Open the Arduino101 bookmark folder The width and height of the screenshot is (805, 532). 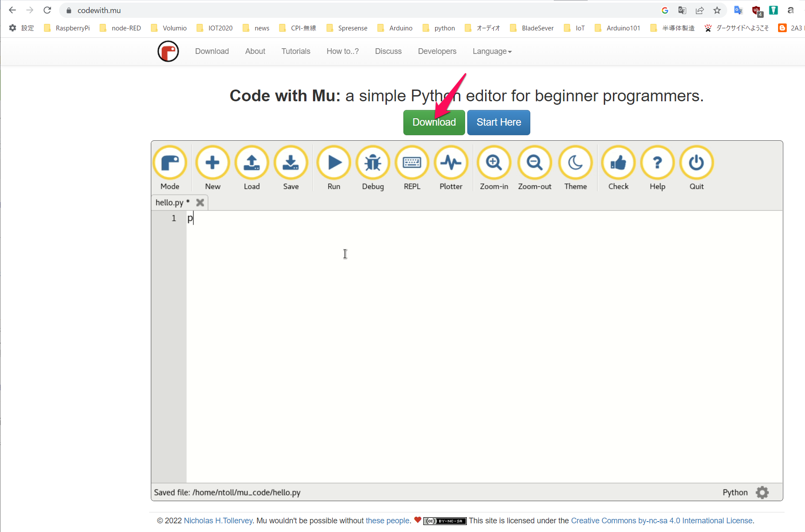coord(618,28)
